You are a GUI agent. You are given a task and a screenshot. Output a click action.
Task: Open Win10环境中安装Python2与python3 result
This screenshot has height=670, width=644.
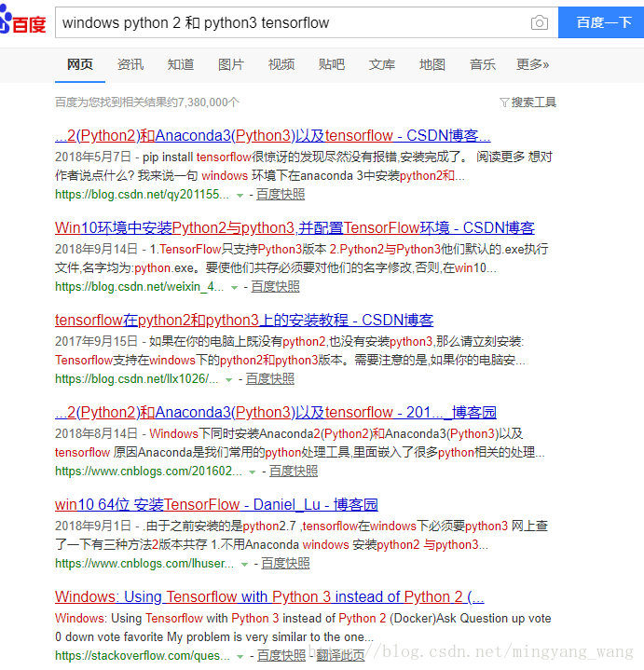tap(295, 227)
